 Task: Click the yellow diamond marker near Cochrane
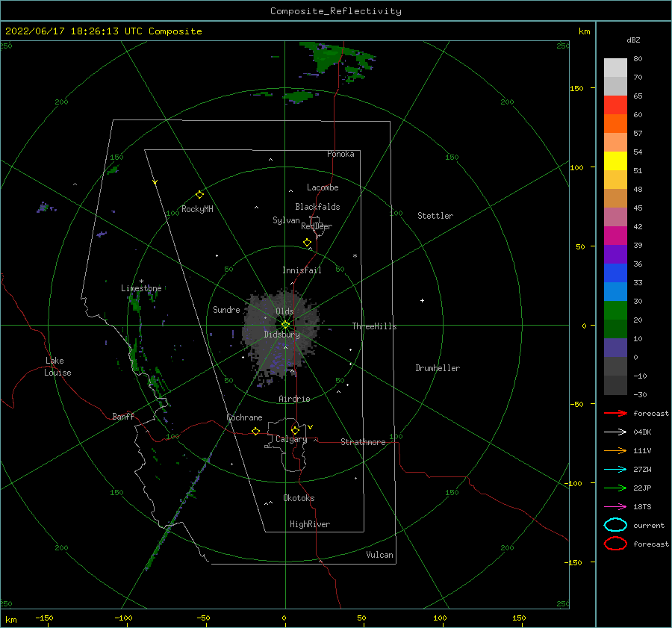[x=255, y=432]
